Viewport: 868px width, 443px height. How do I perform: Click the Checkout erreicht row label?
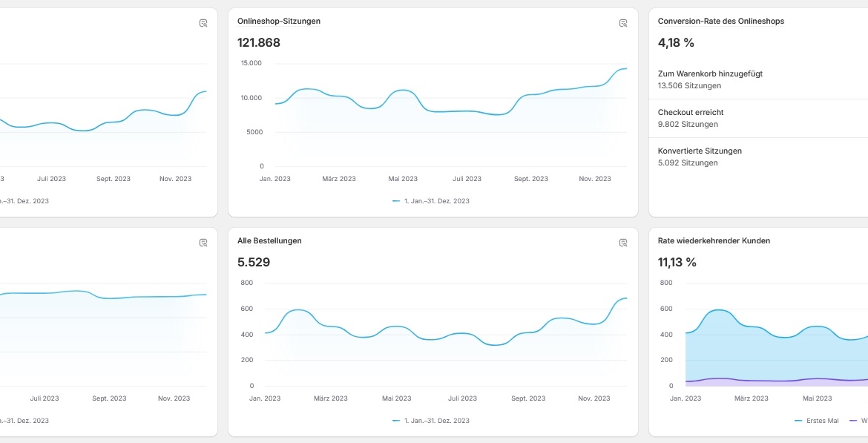coord(690,112)
